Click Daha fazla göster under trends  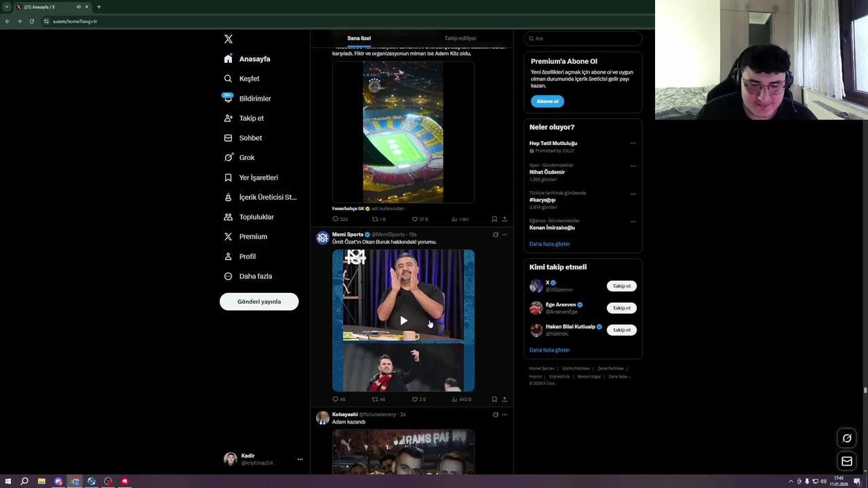(x=550, y=244)
